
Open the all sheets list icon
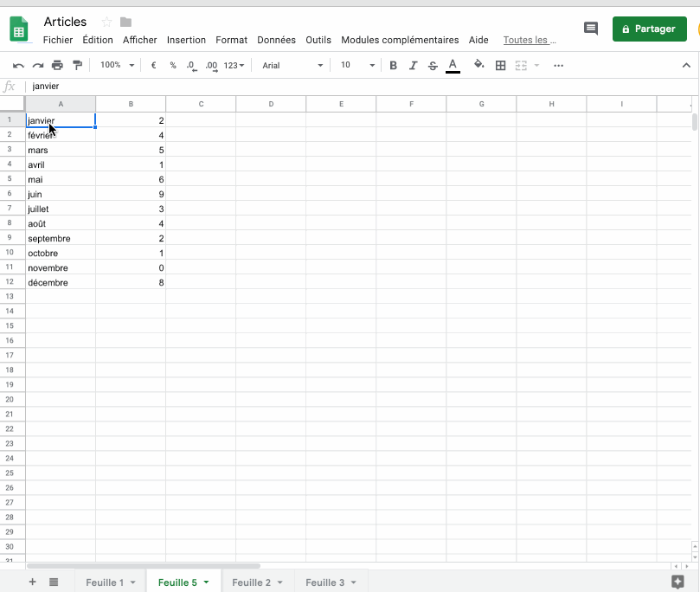coord(54,582)
